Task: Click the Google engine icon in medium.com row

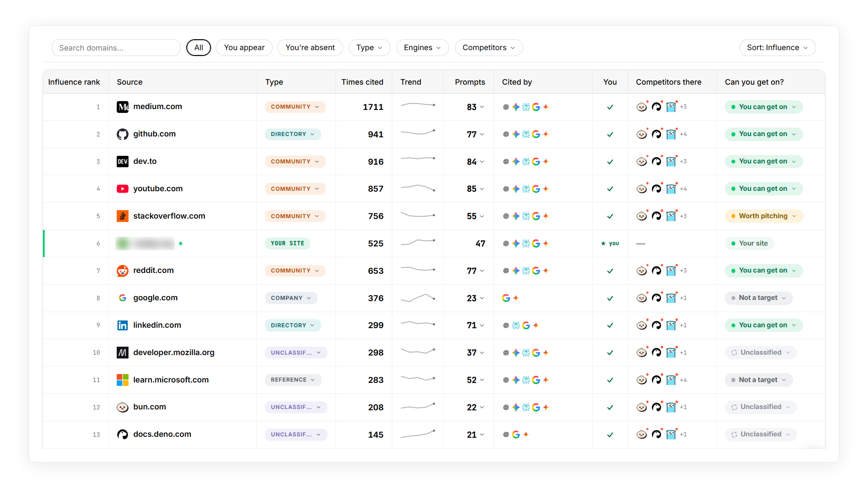Action: pyautogui.click(x=536, y=107)
